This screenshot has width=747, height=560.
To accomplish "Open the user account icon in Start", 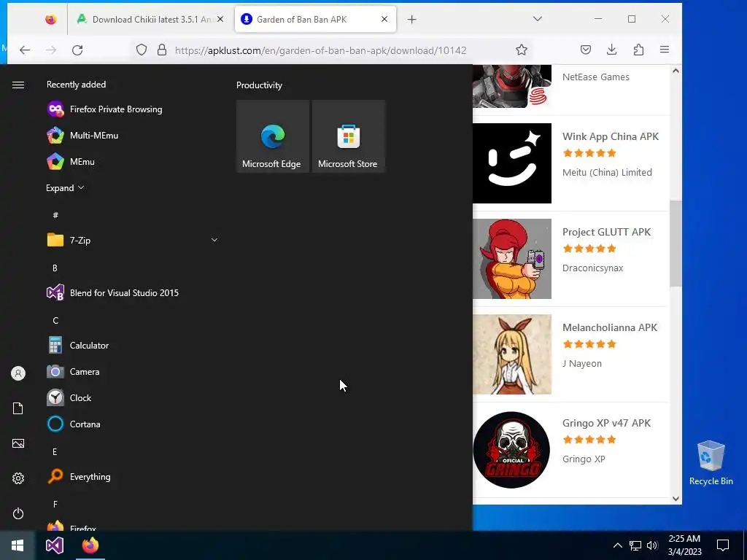I will click(x=18, y=373).
